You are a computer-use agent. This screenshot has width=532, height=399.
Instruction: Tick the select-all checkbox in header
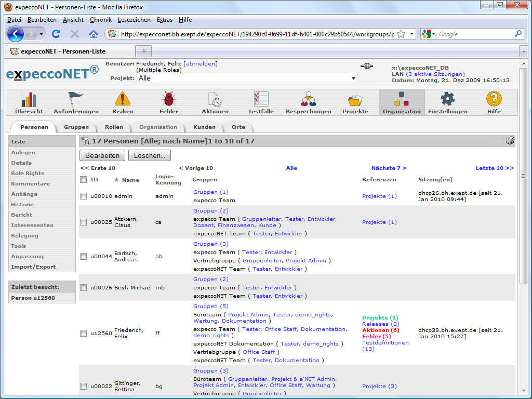pyautogui.click(x=84, y=180)
